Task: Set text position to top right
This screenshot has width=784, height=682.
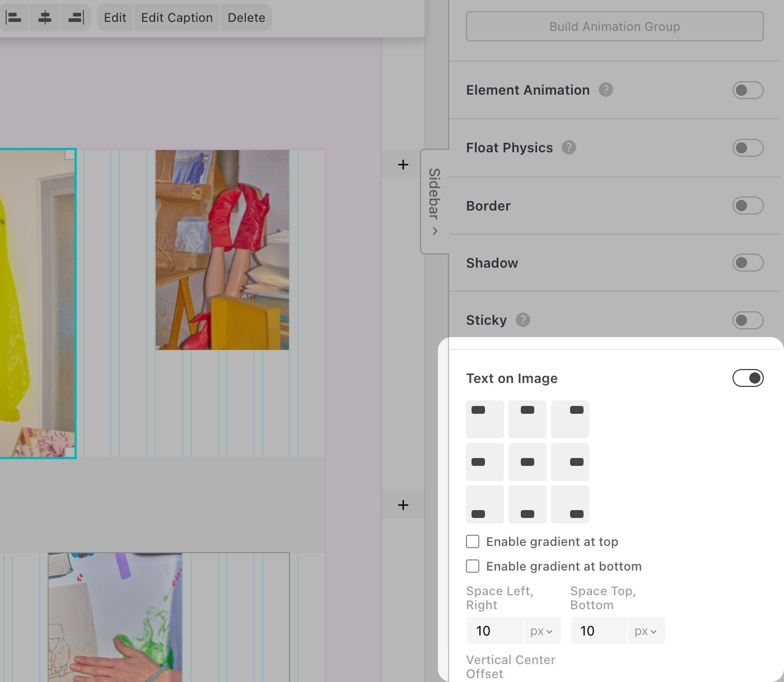Action: pos(570,419)
